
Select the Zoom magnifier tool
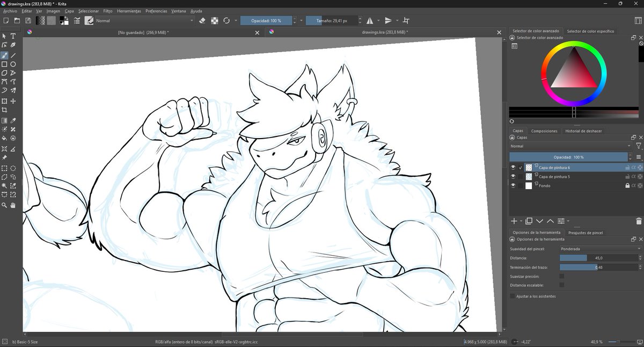point(4,205)
